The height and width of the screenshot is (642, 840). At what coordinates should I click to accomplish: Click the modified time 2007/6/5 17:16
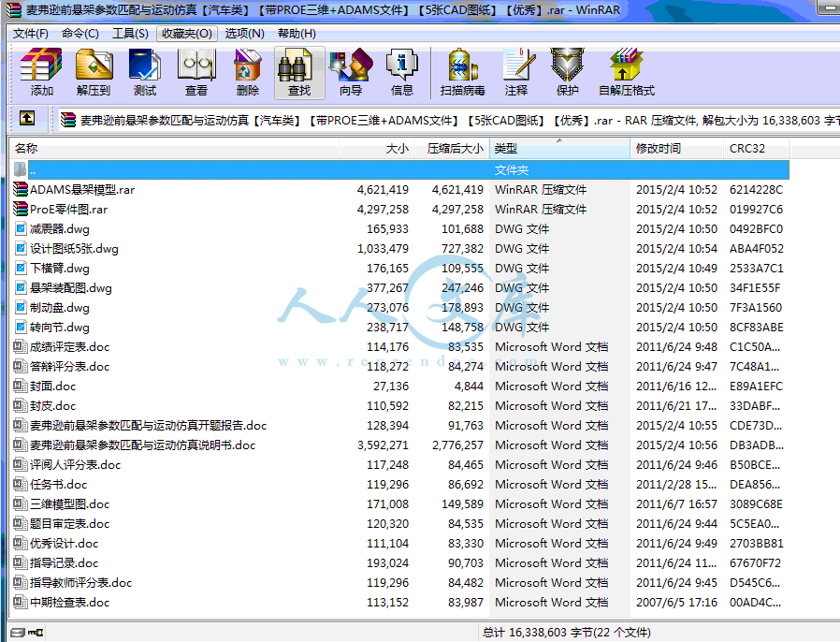tap(676, 603)
